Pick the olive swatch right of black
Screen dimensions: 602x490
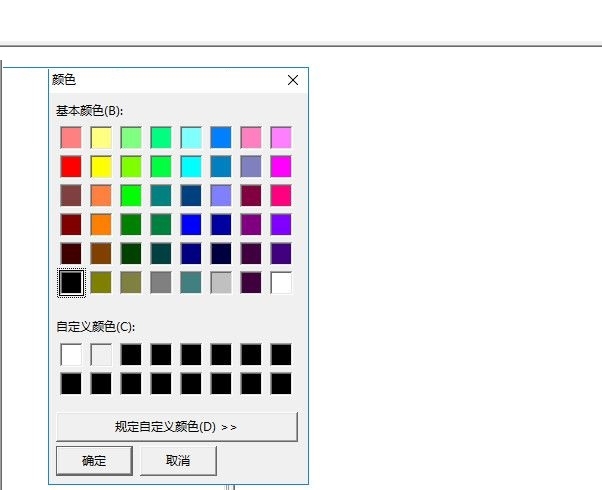(x=101, y=283)
